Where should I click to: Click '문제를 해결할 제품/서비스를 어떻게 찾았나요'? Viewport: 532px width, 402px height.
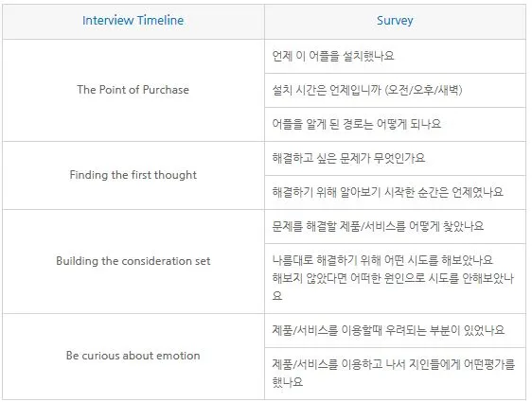tap(378, 226)
